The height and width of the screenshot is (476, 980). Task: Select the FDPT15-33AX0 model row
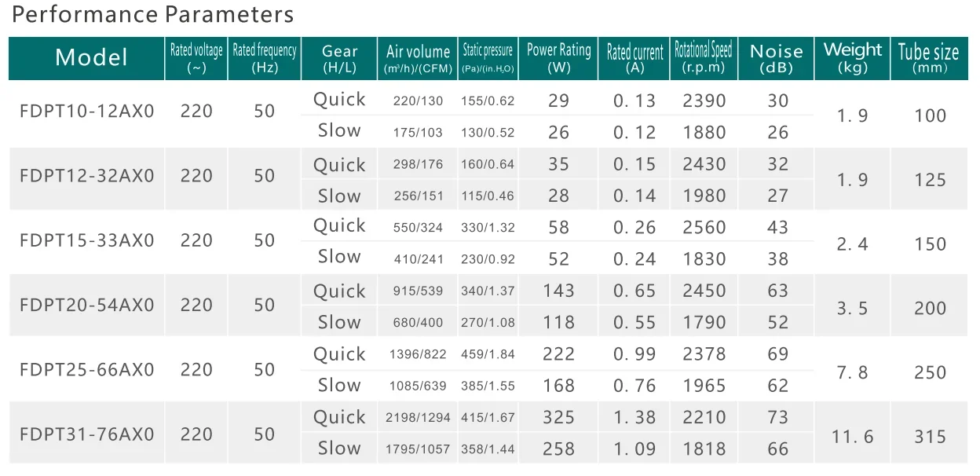86,240
